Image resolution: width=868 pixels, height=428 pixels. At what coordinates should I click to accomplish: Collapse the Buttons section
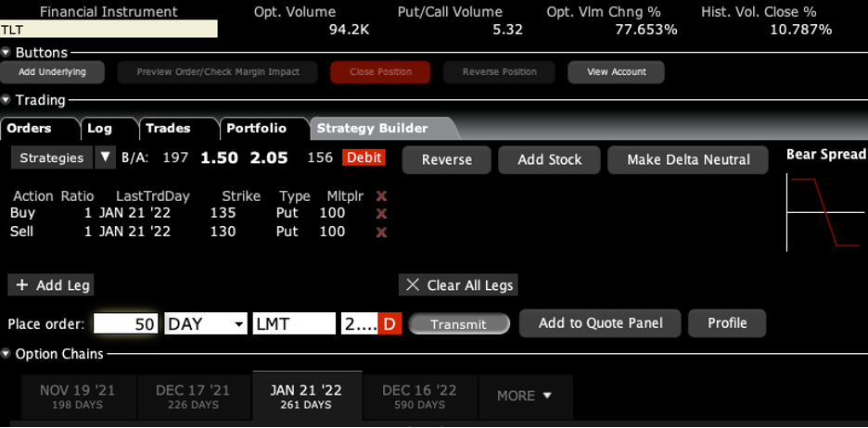6,53
